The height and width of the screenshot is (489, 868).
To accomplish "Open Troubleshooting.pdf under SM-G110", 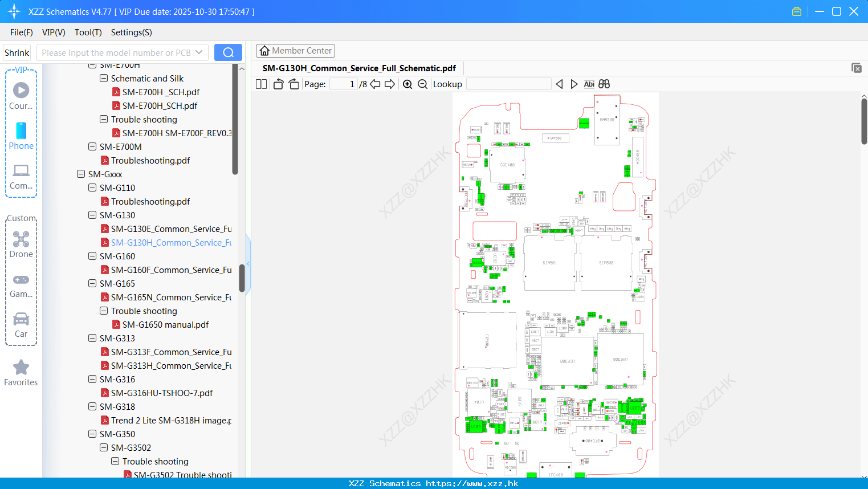I will [x=150, y=202].
